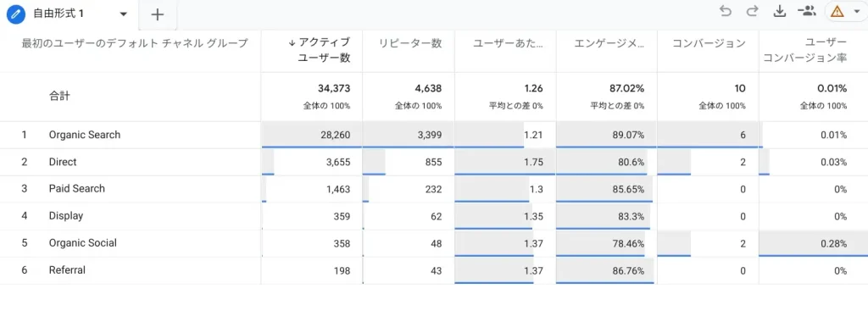868x311 pixels.
Task: Select the Organic Social row label
Action: click(82, 242)
